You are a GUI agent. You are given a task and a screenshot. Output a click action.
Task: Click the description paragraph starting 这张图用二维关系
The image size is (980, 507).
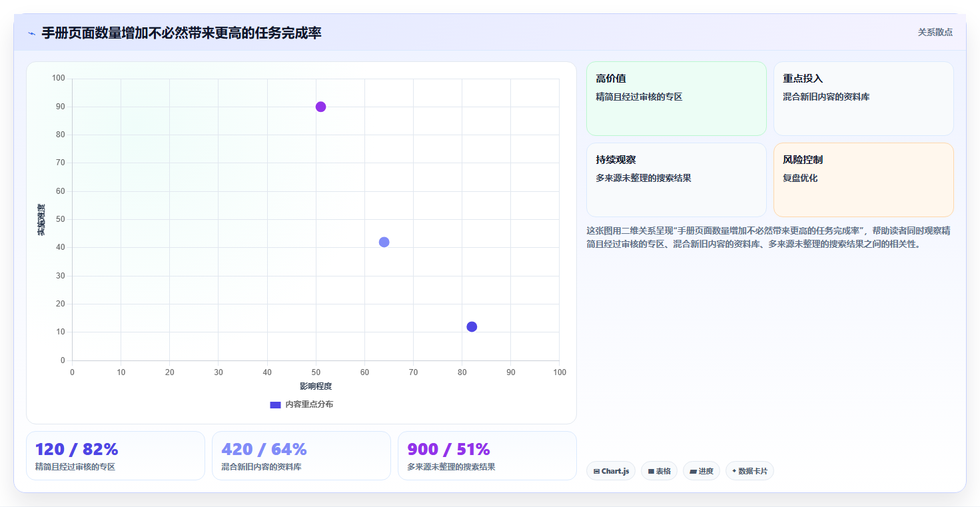(769, 237)
